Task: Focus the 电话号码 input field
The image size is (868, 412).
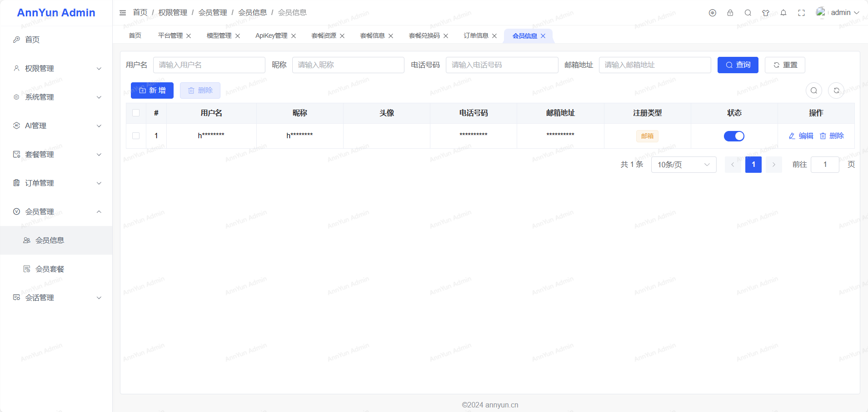Action: [502, 65]
